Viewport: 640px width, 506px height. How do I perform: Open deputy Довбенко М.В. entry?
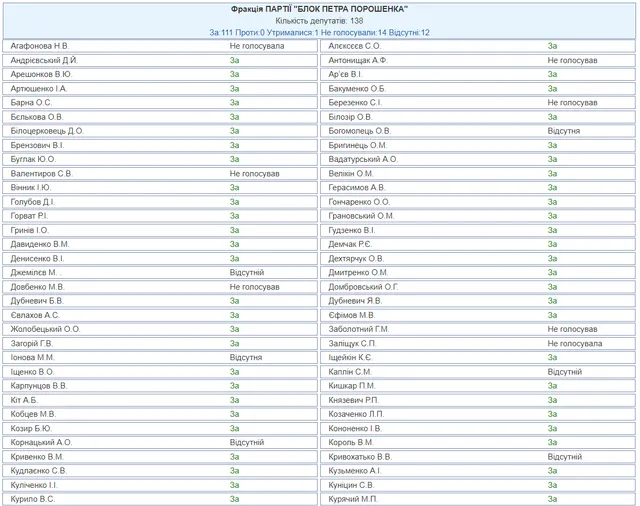pos(38,286)
